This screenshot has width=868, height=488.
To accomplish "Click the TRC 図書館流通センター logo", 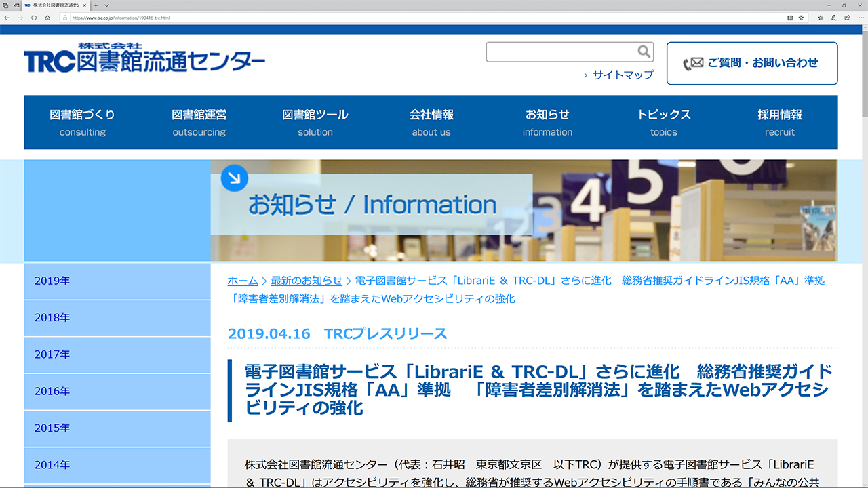I will [144, 58].
